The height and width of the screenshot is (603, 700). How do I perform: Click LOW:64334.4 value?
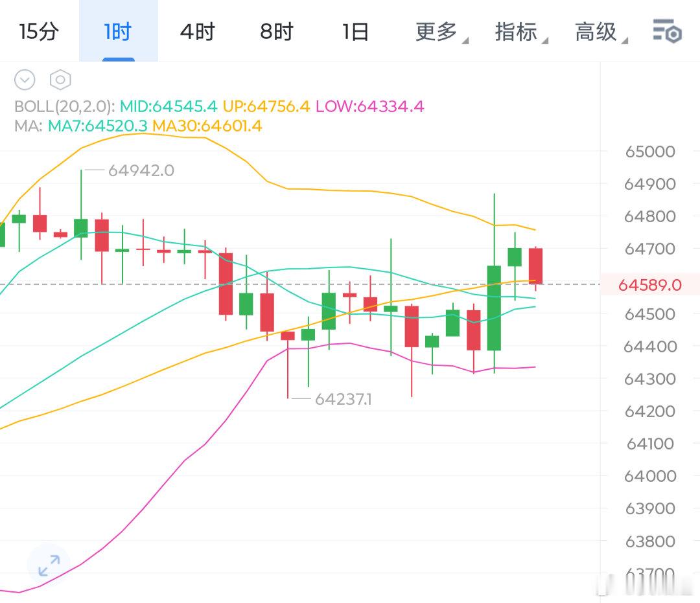369,107
